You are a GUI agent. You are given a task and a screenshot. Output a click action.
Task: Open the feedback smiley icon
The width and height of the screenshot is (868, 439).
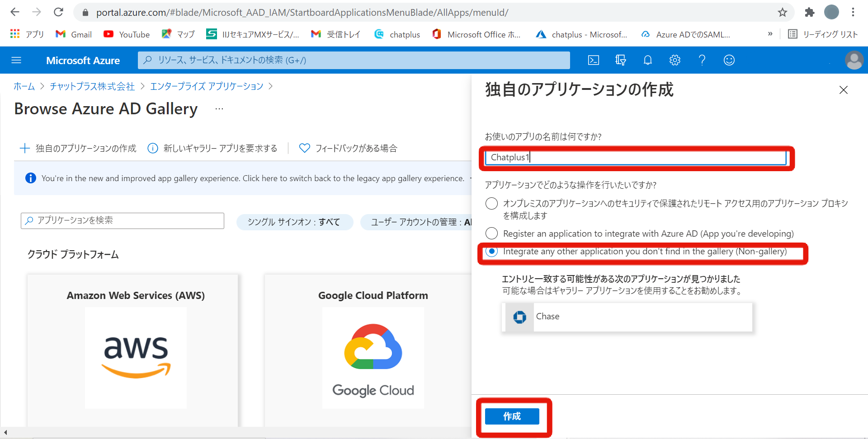(729, 60)
